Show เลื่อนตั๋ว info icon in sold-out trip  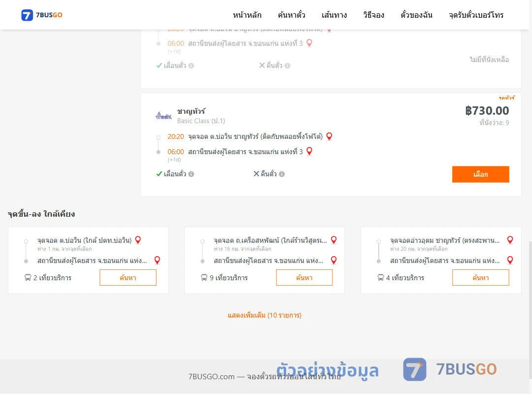point(191,66)
